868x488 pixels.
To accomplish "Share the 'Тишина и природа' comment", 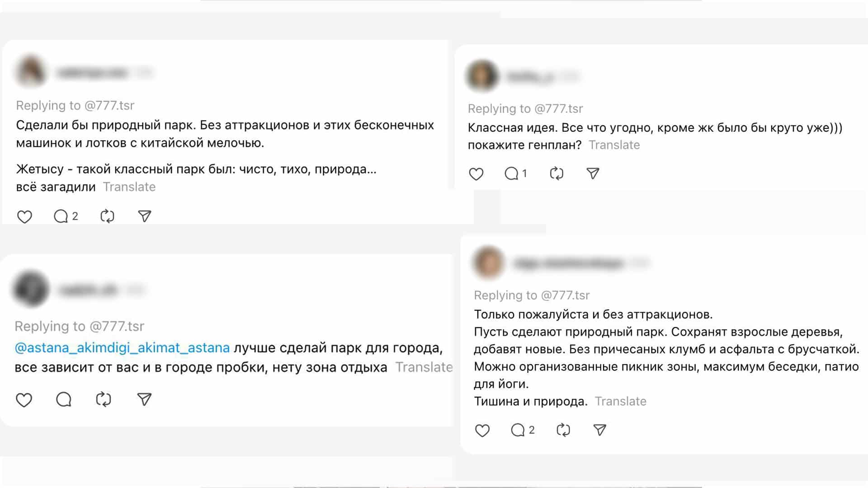I will 599,430.
